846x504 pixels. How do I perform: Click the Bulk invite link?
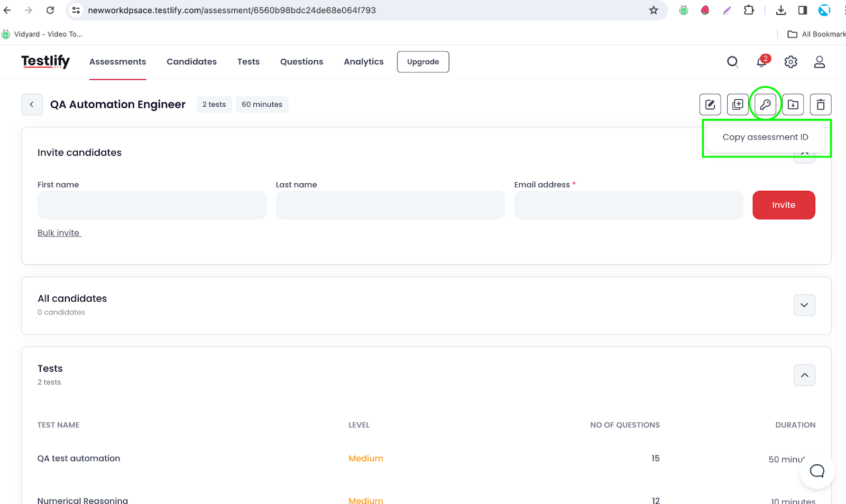59,233
